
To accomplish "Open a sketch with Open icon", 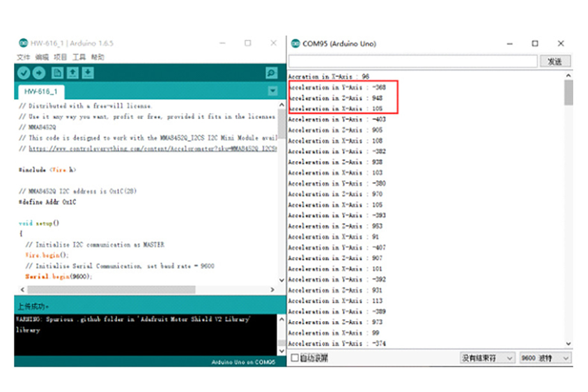I will [73, 73].
